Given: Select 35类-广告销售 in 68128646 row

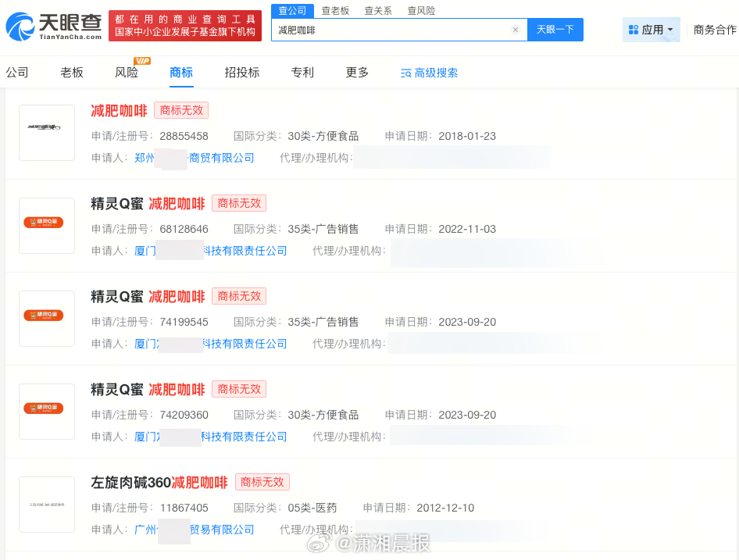Looking at the screenshot, I should pos(323,229).
